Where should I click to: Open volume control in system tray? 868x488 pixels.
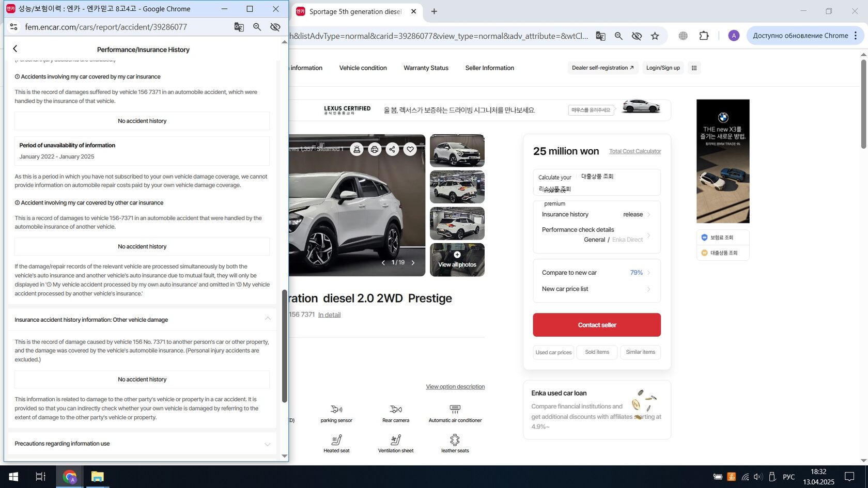[758, 477]
